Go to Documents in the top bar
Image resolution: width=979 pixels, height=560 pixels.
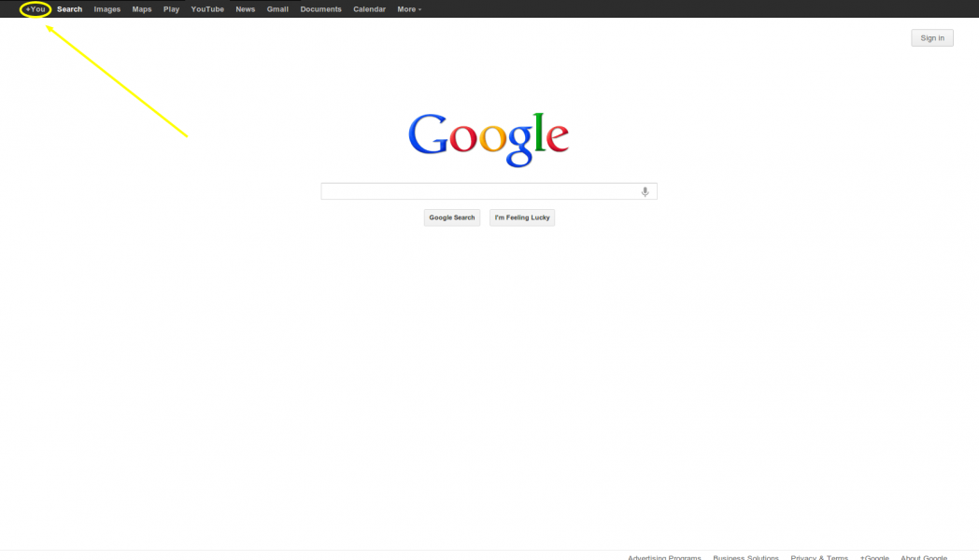tap(321, 9)
